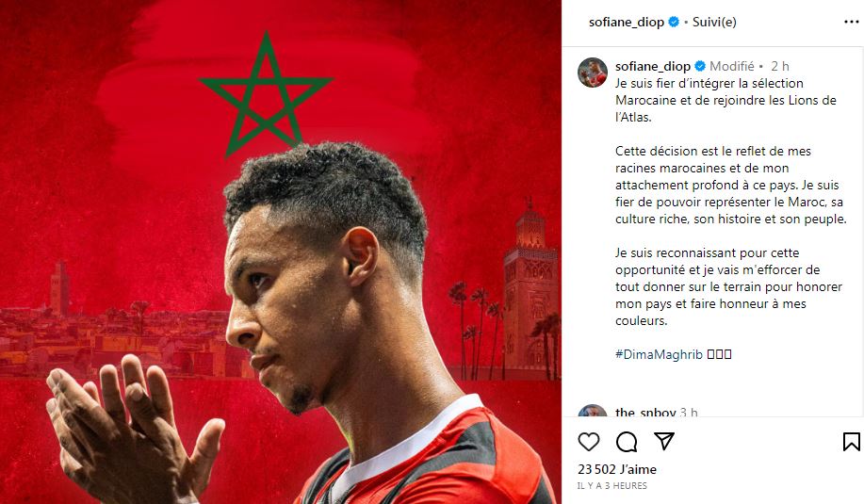Open sofiane_diop username in the caption
This screenshot has width=864, height=504.
click(652, 66)
